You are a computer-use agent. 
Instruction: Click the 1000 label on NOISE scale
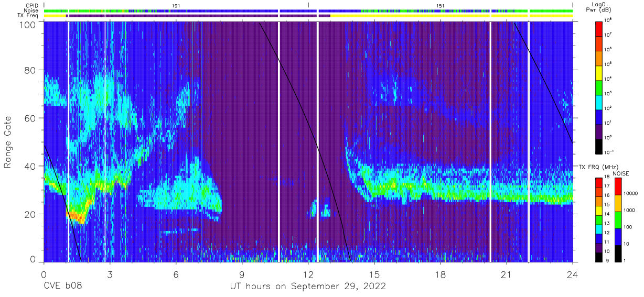pyautogui.click(x=629, y=211)
